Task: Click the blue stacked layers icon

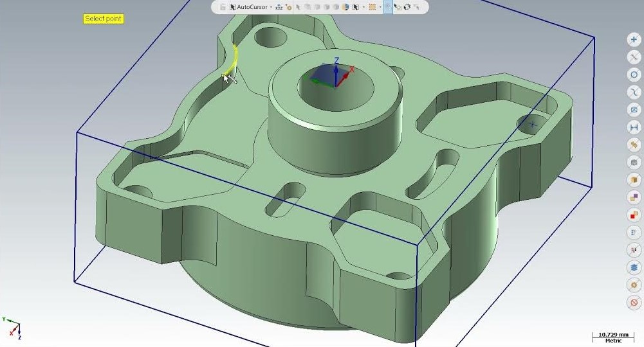Action: 634,267
